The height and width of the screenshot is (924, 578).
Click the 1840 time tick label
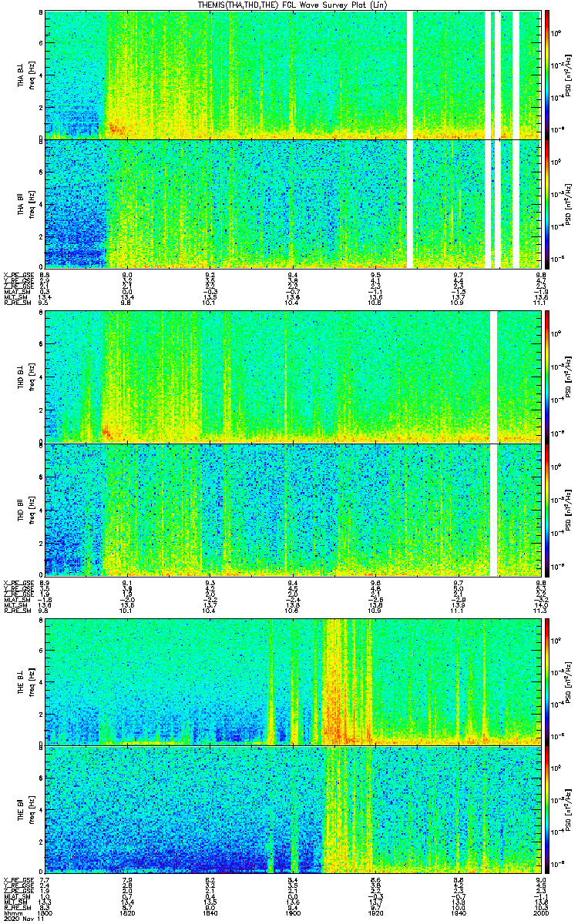tap(210, 912)
